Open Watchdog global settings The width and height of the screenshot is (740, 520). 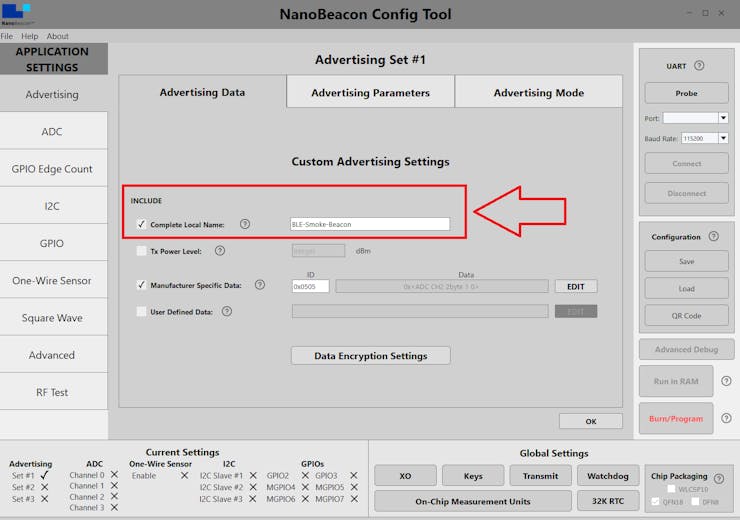point(608,476)
